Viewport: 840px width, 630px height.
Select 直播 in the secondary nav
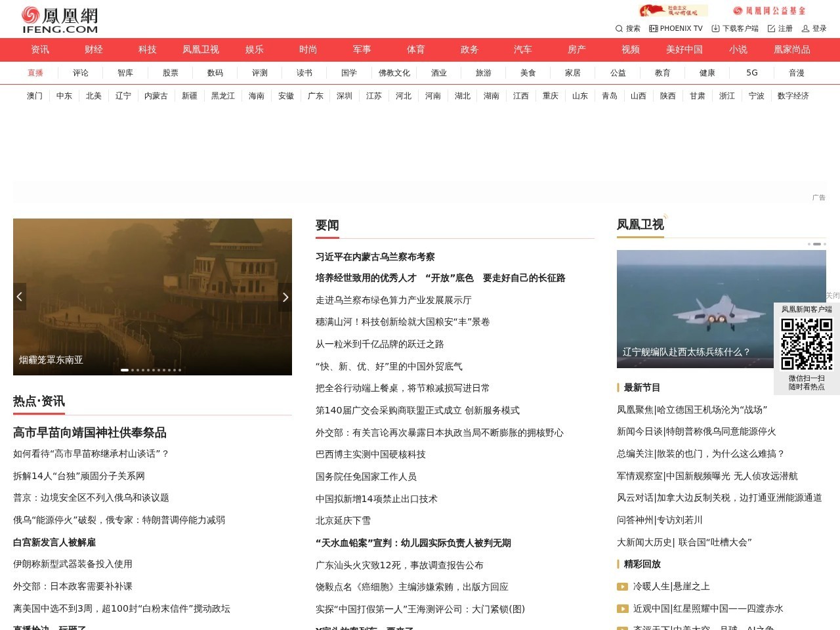[35, 73]
